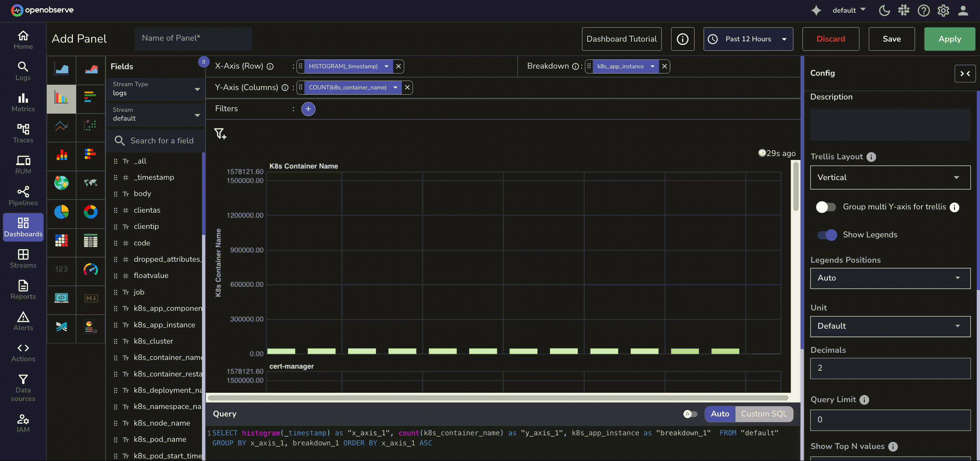This screenshot has width=980, height=461.
Task: Click the green Apply button
Action: 949,39
